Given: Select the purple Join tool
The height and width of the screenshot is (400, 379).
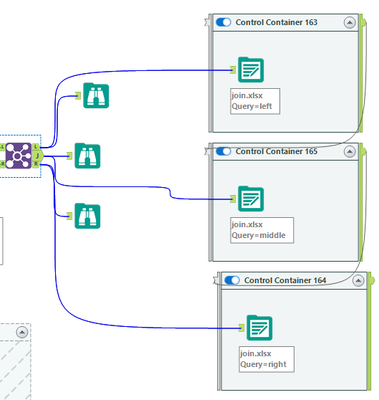Looking at the screenshot, I should tap(19, 155).
